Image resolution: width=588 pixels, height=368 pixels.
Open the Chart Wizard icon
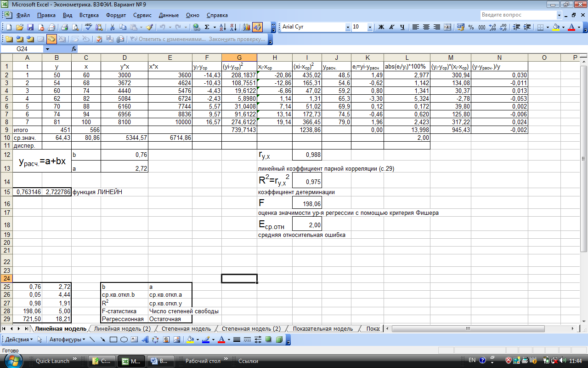(247, 27)
